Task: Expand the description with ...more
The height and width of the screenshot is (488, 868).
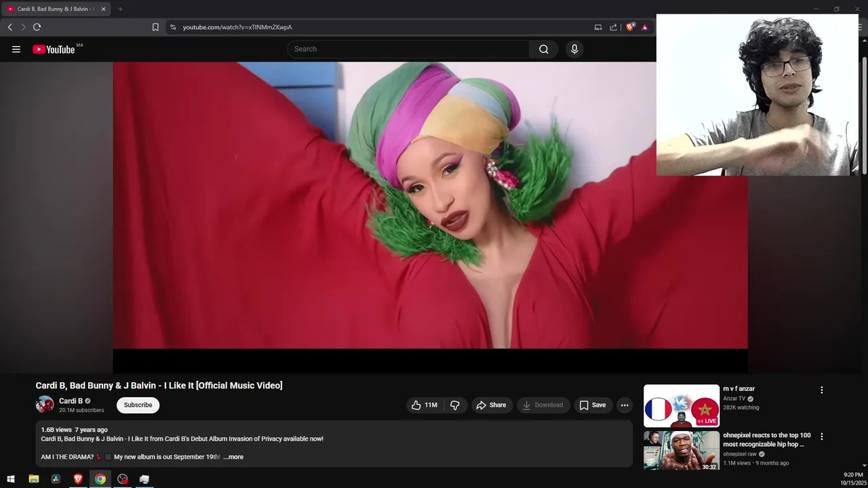Action: (x=233, y=457)
